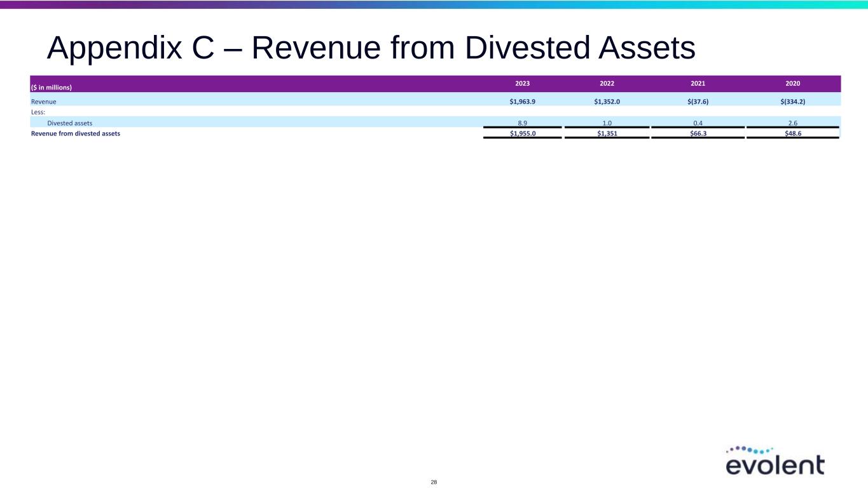Click the page number 28

(x=434, y=482)
